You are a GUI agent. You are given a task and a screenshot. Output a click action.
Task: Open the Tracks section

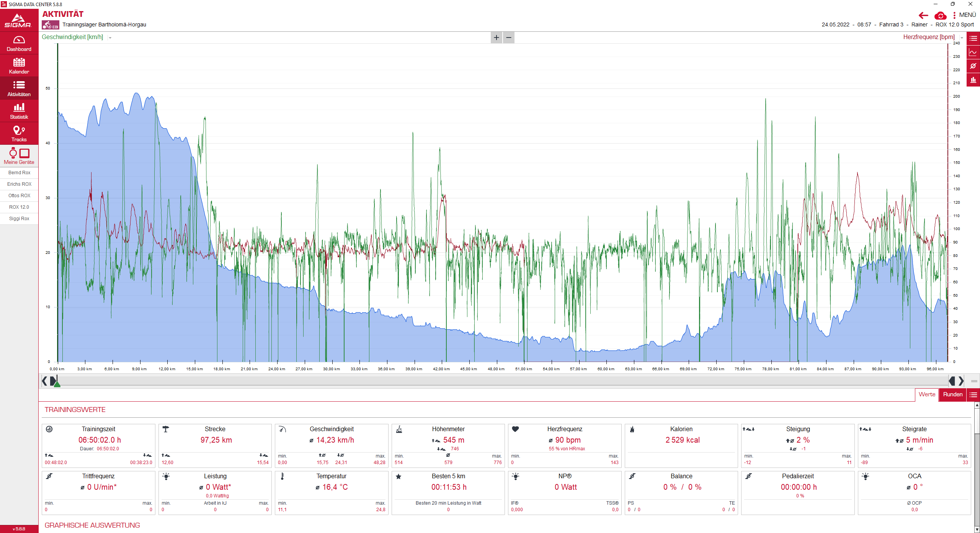coord(19,134)
